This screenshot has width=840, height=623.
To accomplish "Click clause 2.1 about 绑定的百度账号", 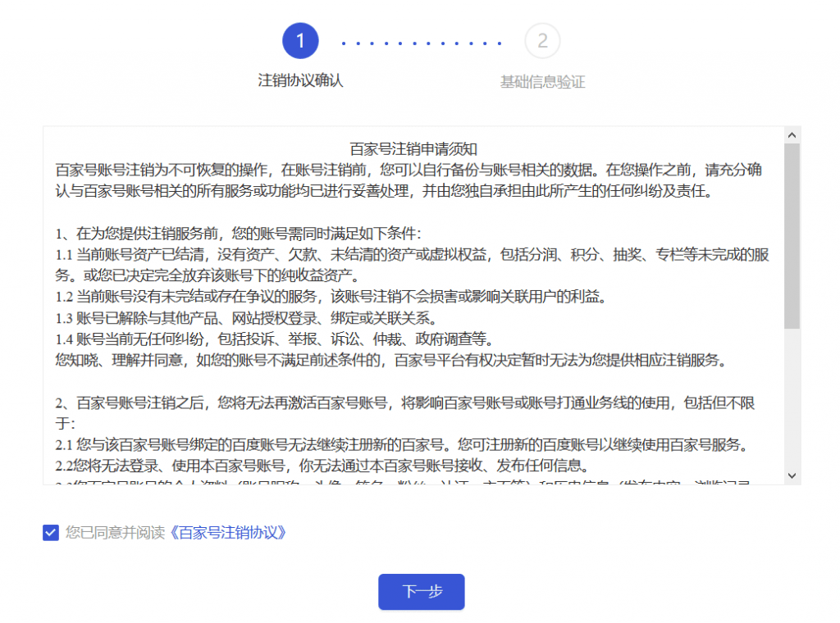I will tap(400, 446).
